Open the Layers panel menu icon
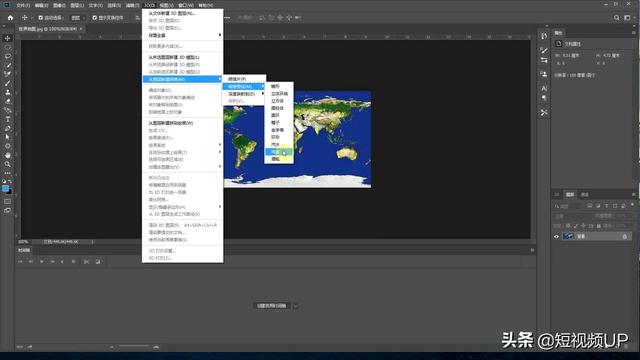This screenshot has height=360, width=640. pyautogui.click(x=634, y=194)
